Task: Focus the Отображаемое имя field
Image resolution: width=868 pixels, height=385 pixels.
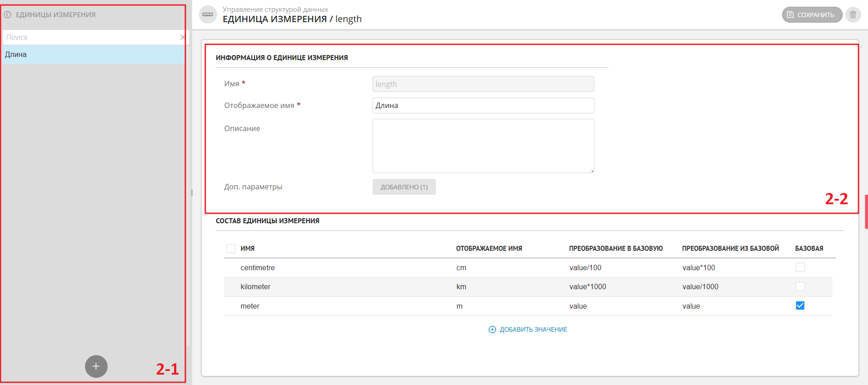Action: [483, 106]
